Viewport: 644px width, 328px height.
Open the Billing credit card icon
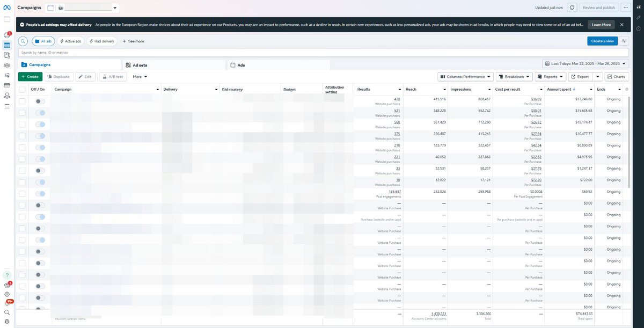[x=7, y=85]
